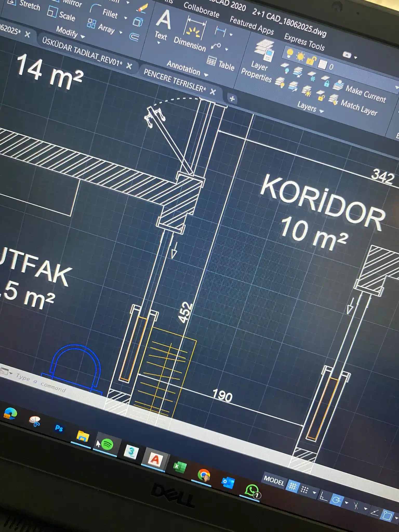Toggle snap mode in status bar

(x=304, y=490)
